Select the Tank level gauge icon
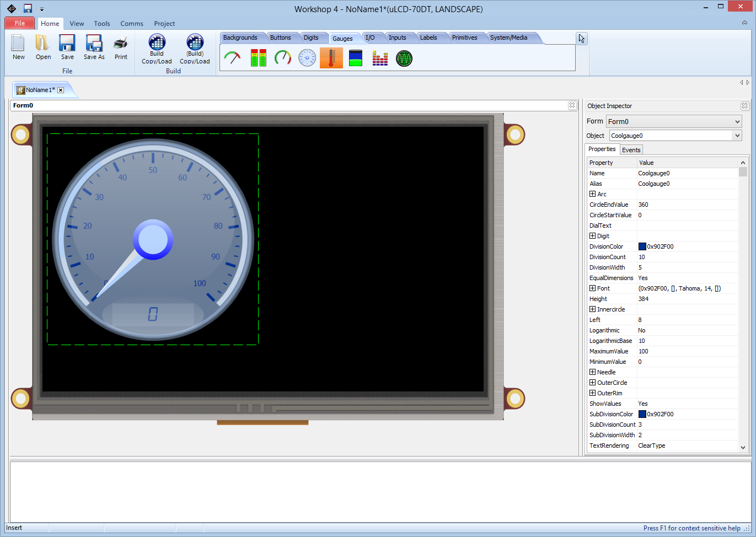 click(355, 58)
